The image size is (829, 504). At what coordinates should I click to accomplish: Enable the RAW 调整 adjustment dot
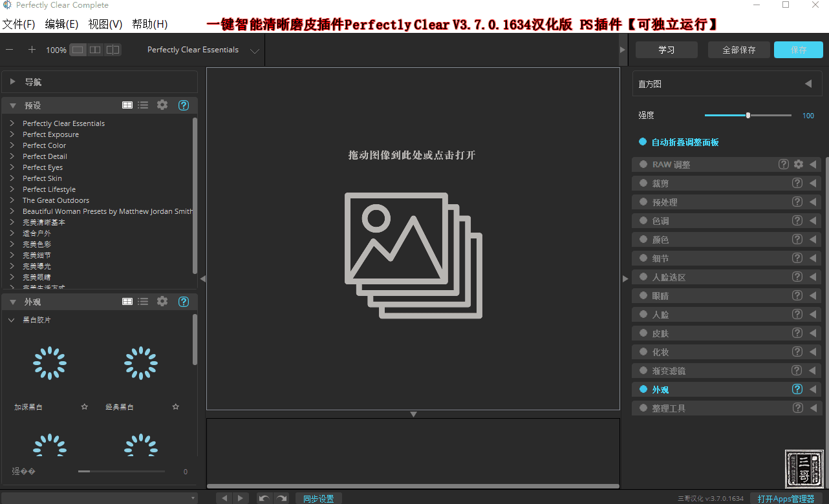click(x=643, y=164)
